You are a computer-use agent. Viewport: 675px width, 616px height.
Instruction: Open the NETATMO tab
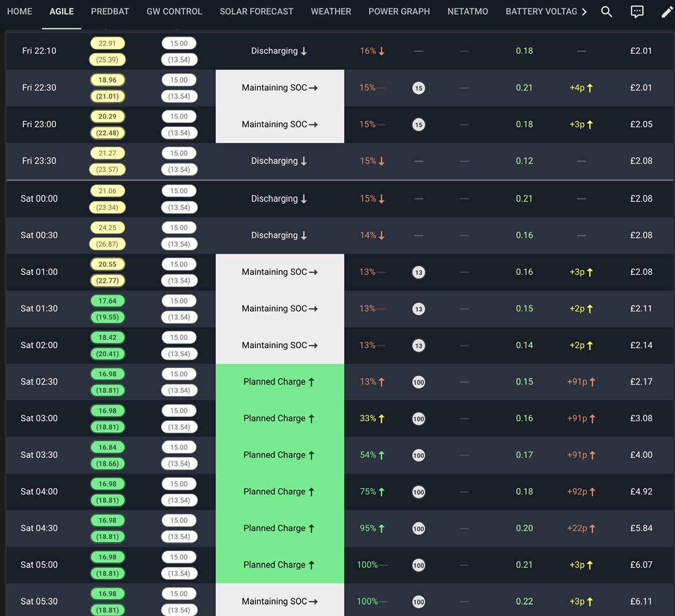tap(468, 12)
